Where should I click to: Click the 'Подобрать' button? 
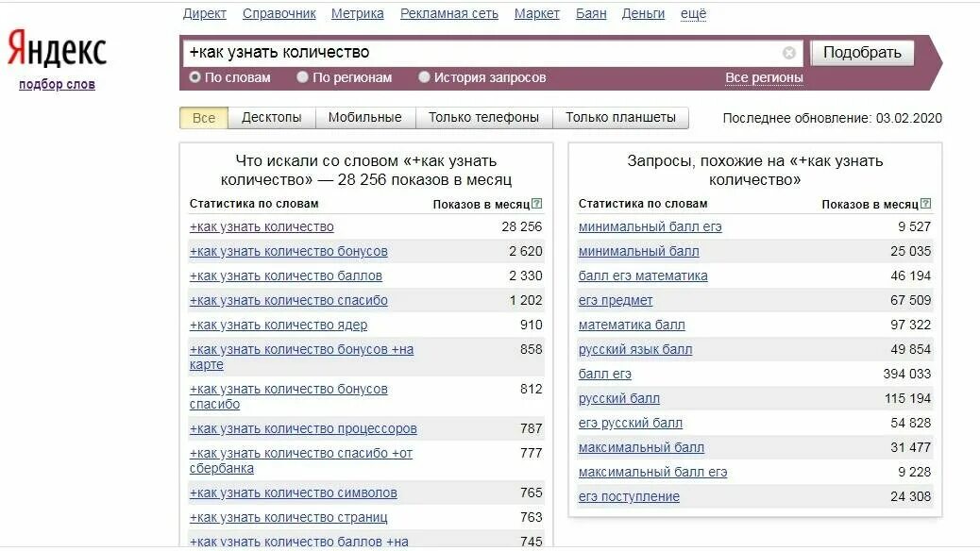[862, 53]
